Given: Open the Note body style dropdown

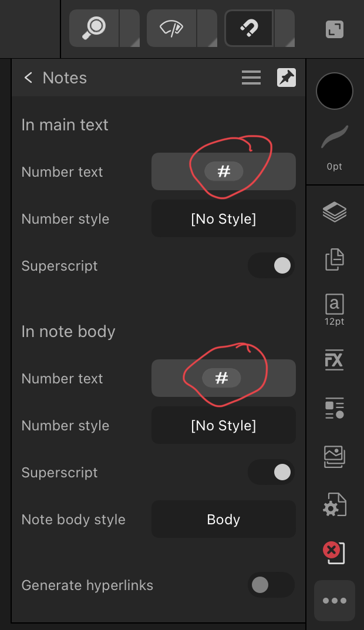Looking at the screenshot, I should click(224, 520).
